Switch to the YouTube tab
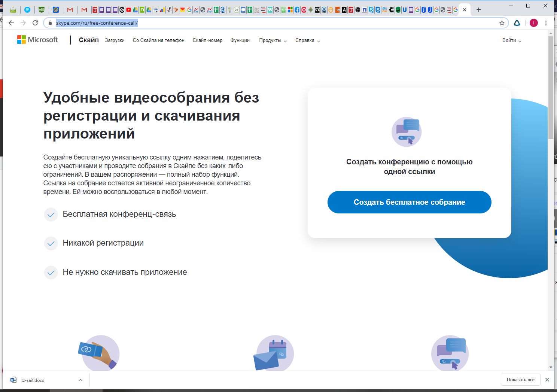 pos(128,10)
